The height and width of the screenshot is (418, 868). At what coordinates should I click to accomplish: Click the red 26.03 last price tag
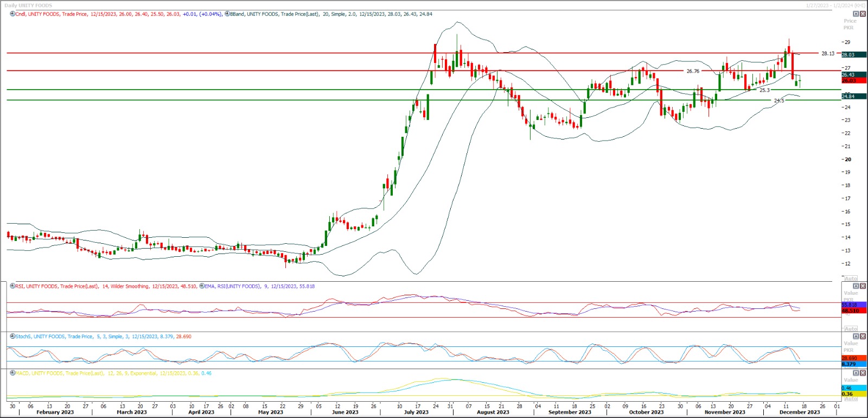click(x=849, y=80)
